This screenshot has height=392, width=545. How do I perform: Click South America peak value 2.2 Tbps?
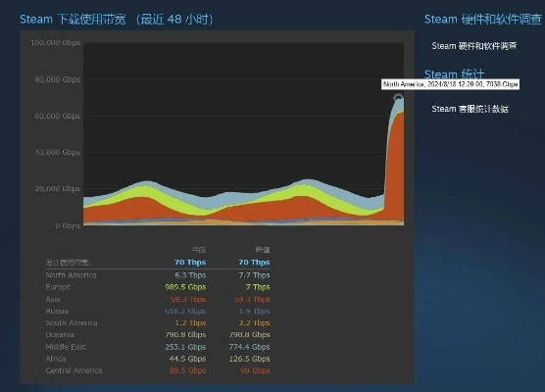(x=254, y=322)
